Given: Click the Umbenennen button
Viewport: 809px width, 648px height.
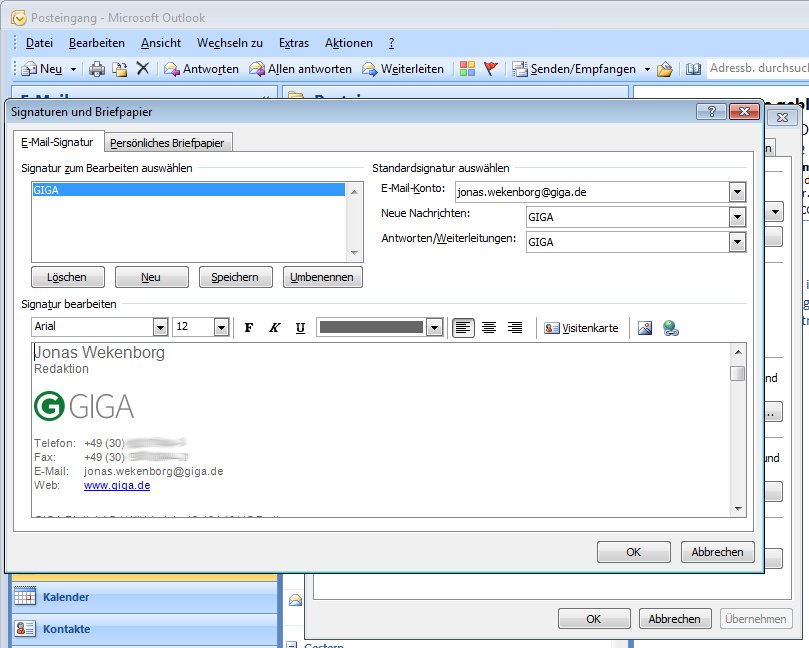Looking at the screenshot, I should (x=322, y=277).
